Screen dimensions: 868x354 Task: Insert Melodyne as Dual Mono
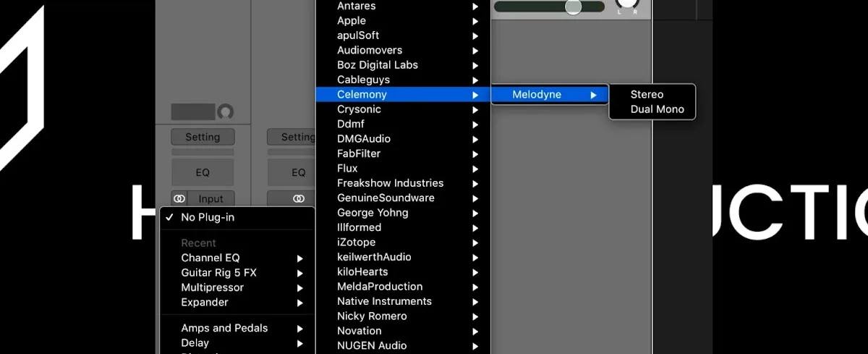point(652,109)
